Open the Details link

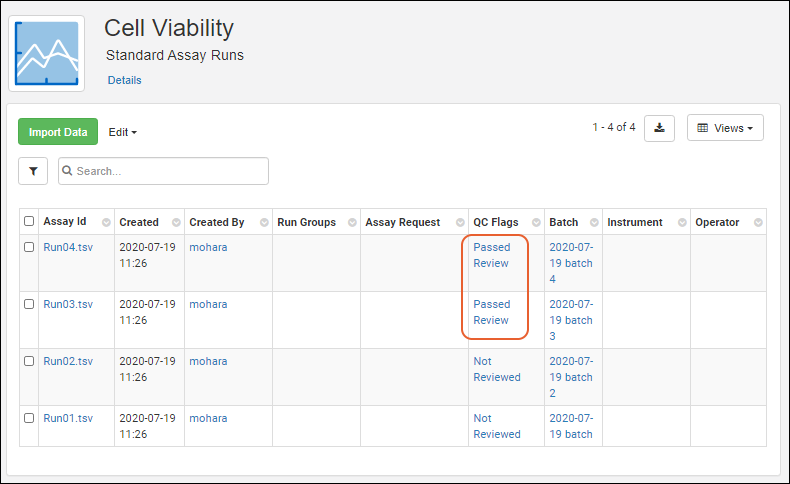pyautogui.click(x=125, y=80)
